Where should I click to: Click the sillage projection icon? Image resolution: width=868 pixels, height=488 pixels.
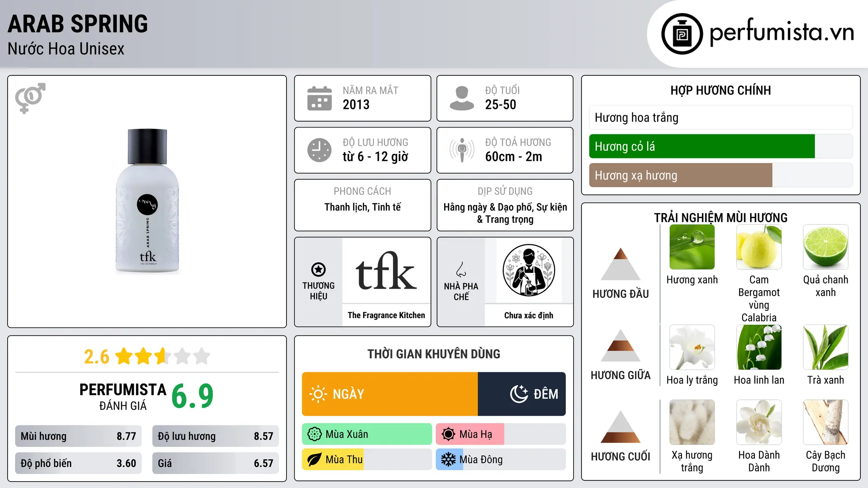pos(462,150)
